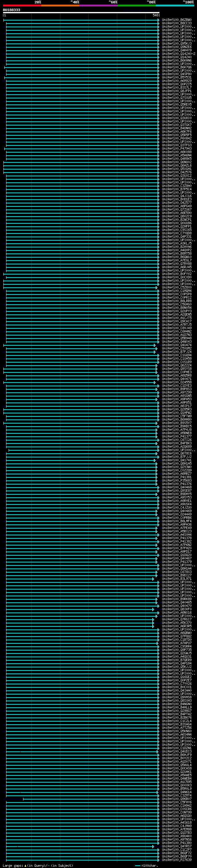Select the UniRef100_Q0PZI5 label
The image size is (197, 868).
point(176,84)
